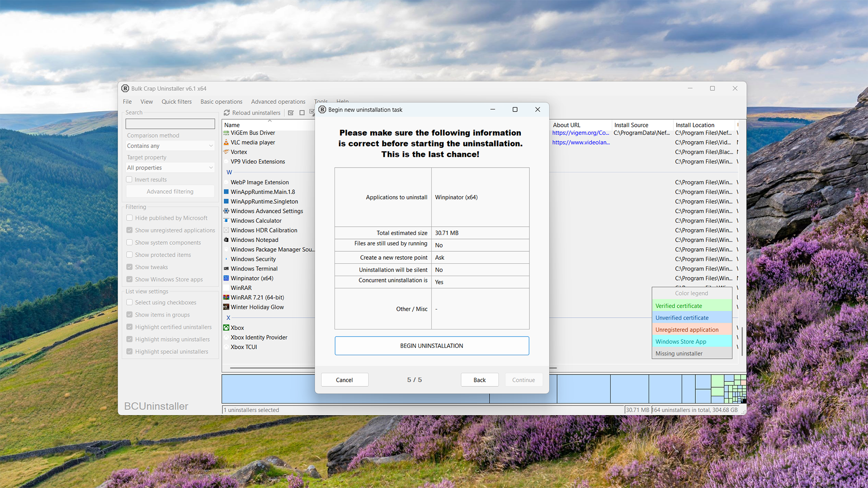Click the Windows Advanced Settings gear icon
Viewport: 868px width, 488px height.
click(x=226, y=211)
